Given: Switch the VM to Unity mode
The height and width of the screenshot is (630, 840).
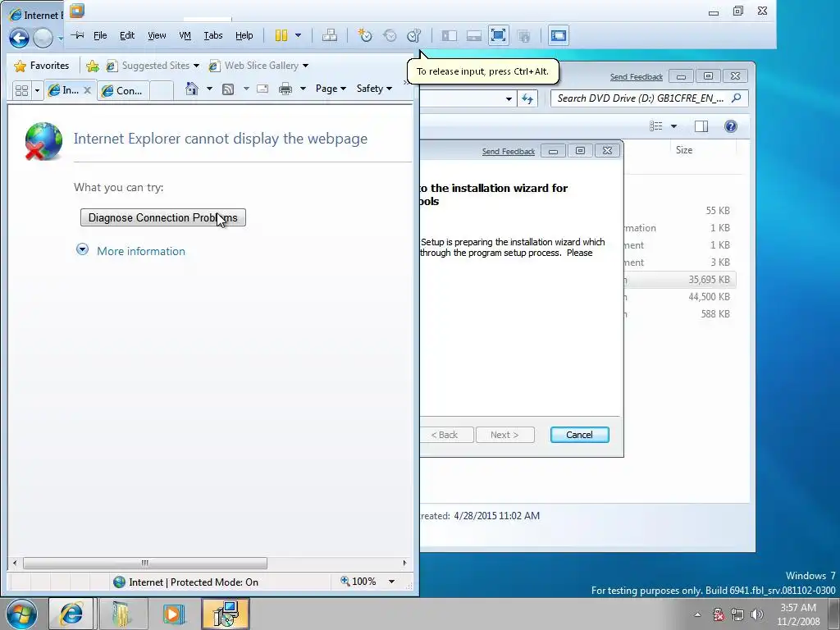Looking at the screenshot, I should tap(524, 35).
